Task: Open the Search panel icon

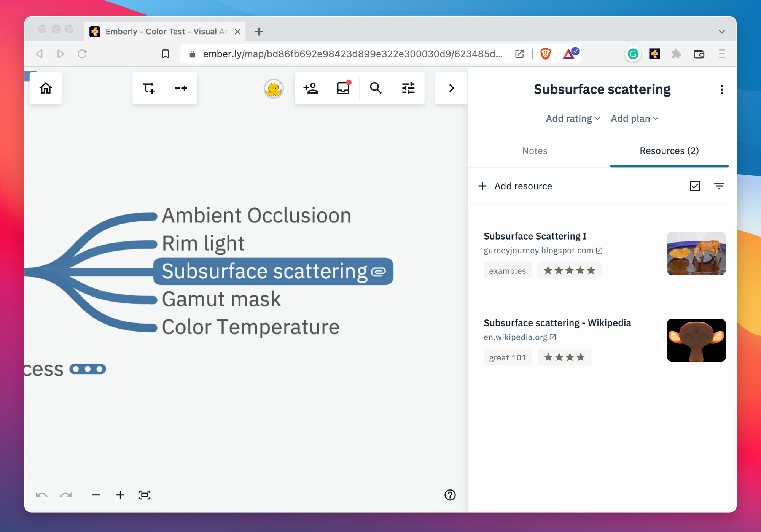Action: point(376,89)
